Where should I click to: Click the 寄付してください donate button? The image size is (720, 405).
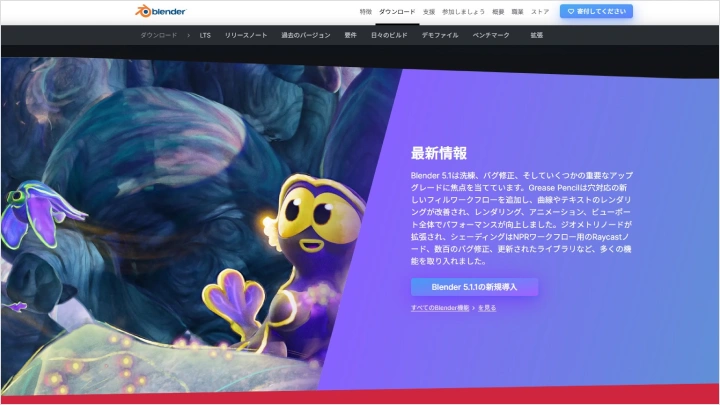pos(596,11)
